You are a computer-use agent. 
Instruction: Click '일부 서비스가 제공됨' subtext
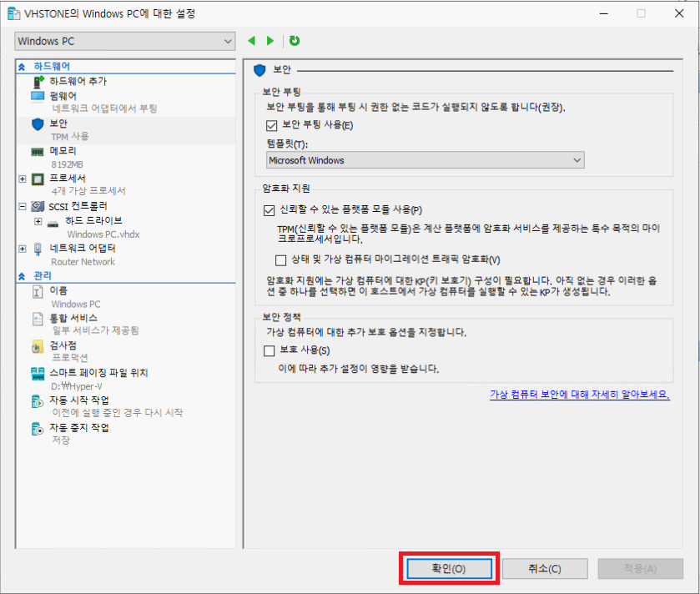pyautogui.click(x=96, y=330)
